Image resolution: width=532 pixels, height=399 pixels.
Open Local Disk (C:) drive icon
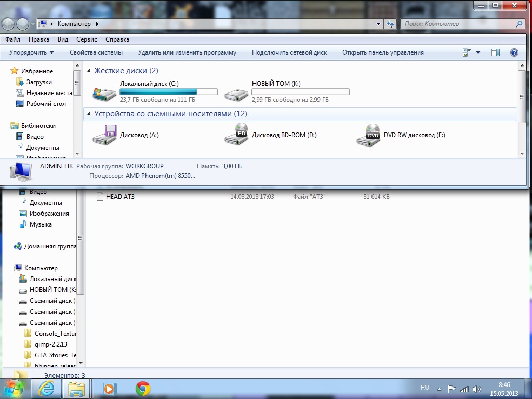[104, 94]
